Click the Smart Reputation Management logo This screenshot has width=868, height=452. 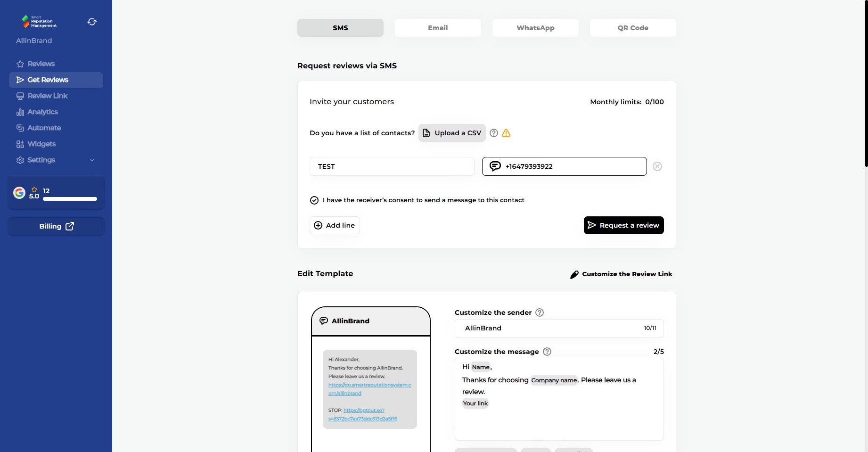[39, 21]
